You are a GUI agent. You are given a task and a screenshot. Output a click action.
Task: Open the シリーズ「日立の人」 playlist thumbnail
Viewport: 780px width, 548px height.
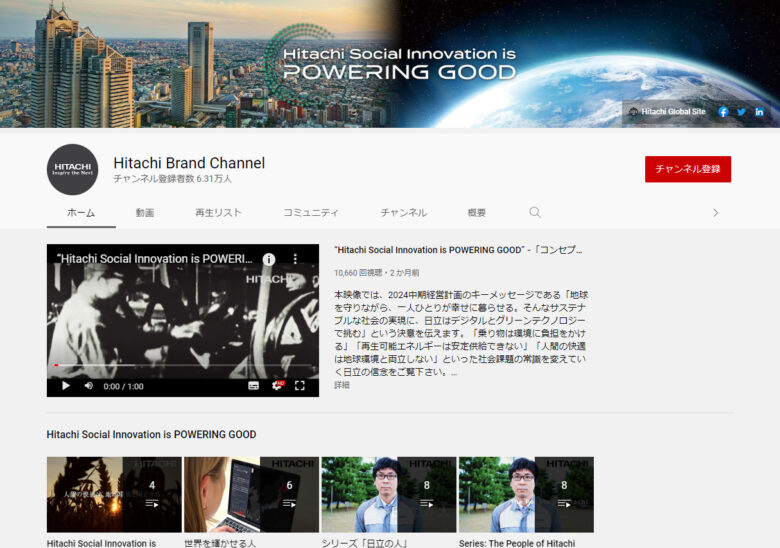click(389, 495)
